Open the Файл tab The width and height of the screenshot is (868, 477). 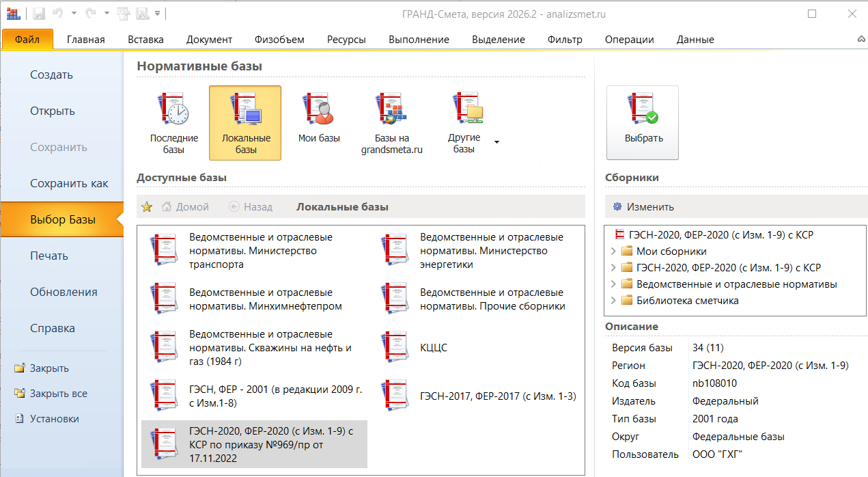[27, 39]
